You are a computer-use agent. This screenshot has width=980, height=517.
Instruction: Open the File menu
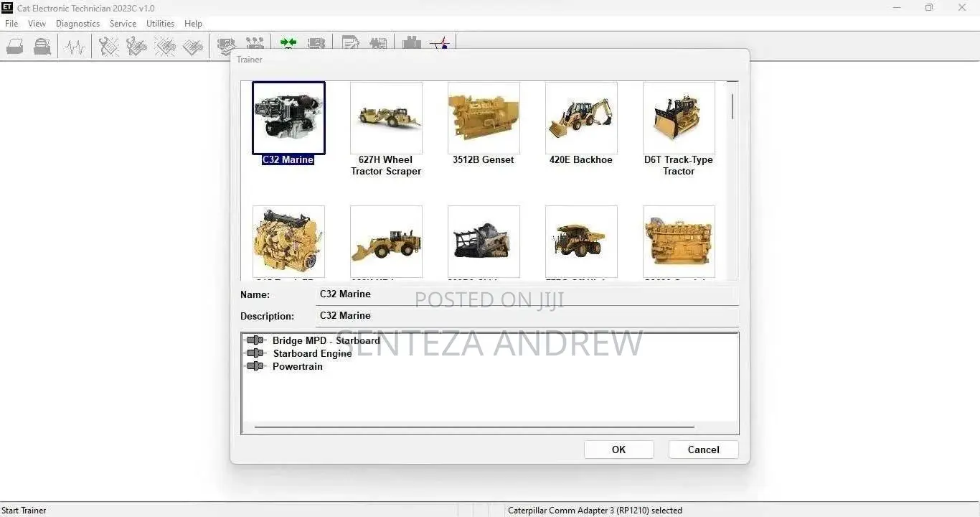[11, 24]
